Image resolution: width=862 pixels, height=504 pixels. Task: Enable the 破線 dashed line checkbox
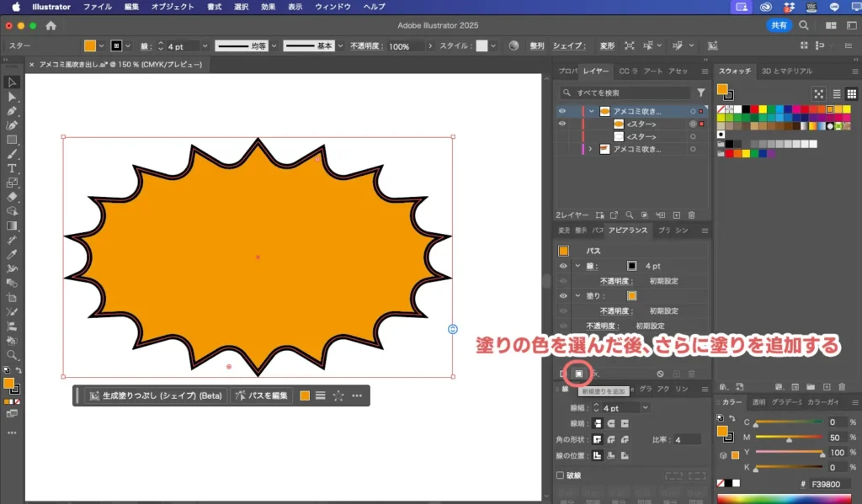(561, 475)
